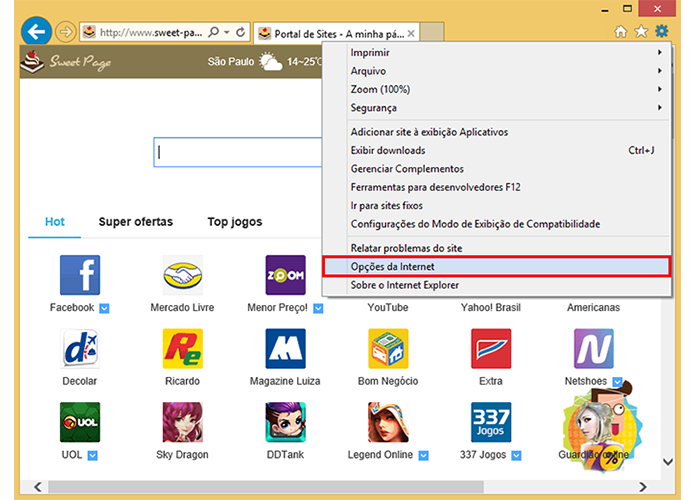Open the Zoom (100%) submenu
Screen dimensions: 695x500
pos(496,89)
